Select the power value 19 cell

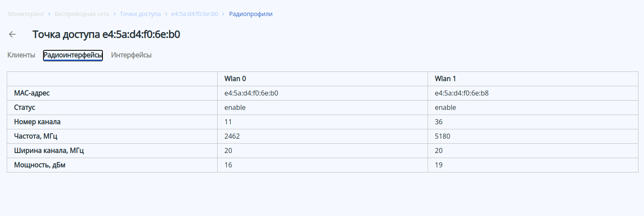click(439, 165)
